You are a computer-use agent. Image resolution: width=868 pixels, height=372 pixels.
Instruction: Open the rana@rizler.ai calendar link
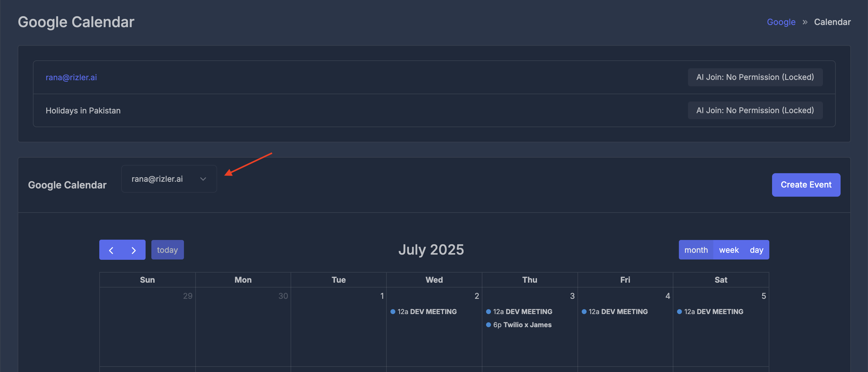click(x=71, y=77)
